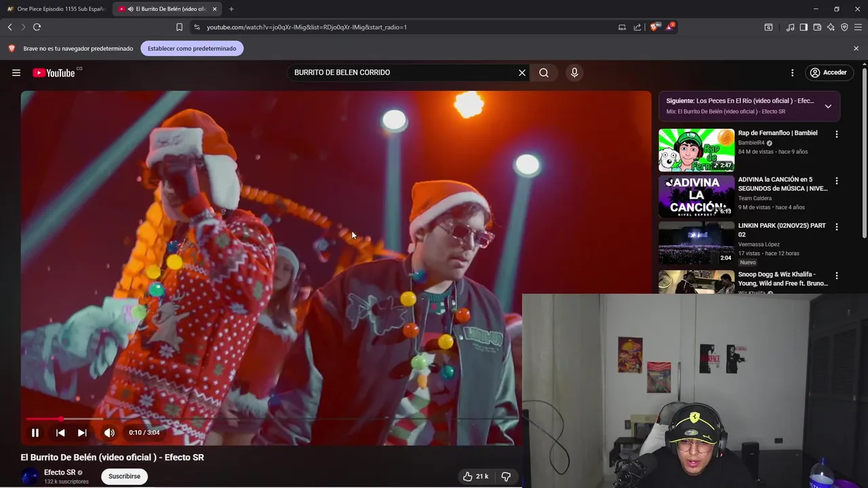868x488 pixels.
Task: Share this page from address bar
Action: (x=637, y=27)
